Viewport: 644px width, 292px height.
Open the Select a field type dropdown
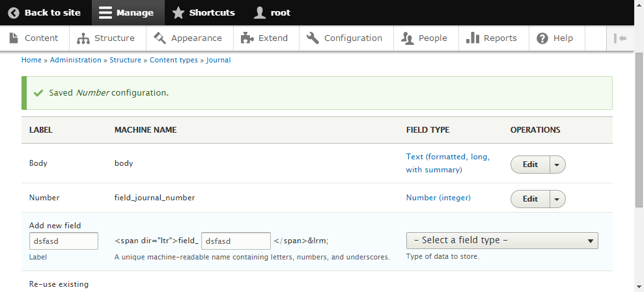[502, 241]
